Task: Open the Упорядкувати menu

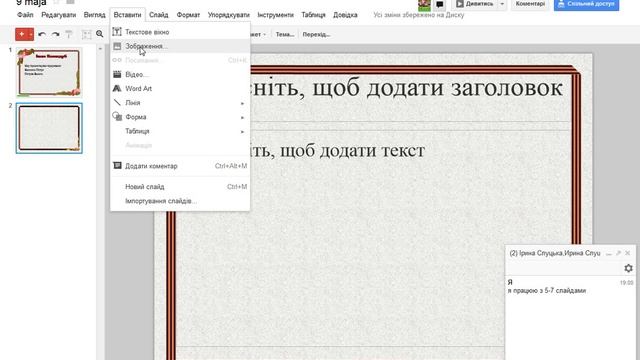Action: tap(229, 15)
